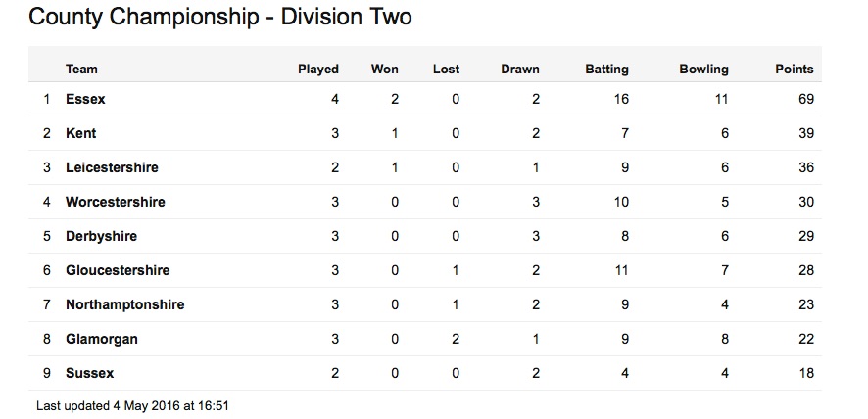This screenshot has height=419, width=868.
Task: Click Worcestershire in the table
Action: [116, 202]
